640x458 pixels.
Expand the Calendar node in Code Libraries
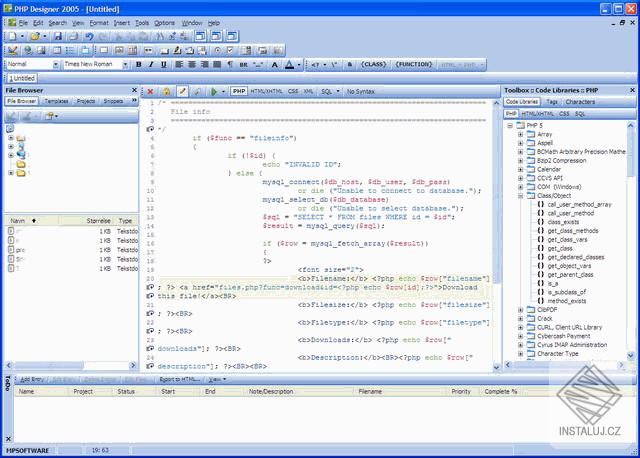[x=520, y=169]
